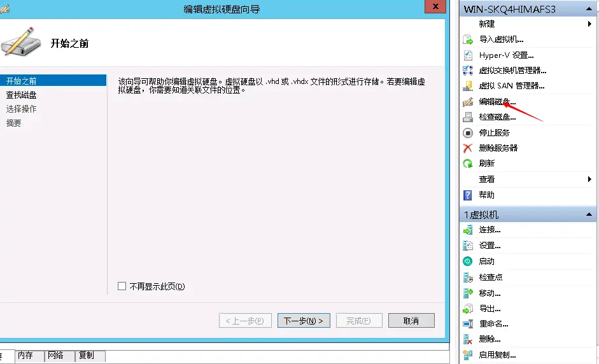Select 选择操作 wizard step

point(22,109)
